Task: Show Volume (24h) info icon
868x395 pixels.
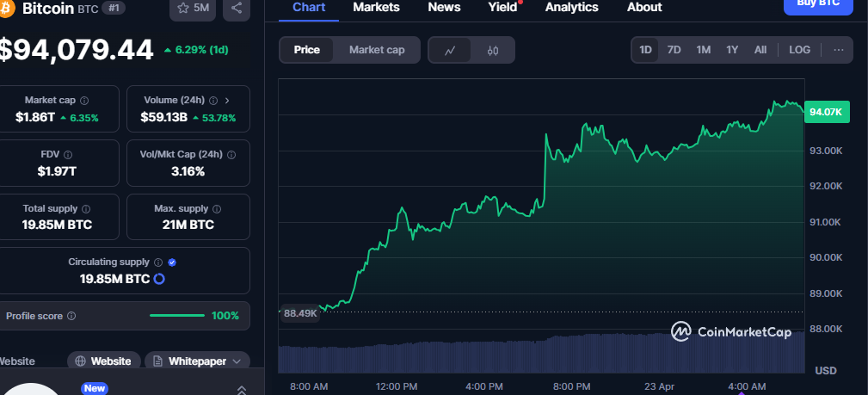Action: tap(213, 101)
